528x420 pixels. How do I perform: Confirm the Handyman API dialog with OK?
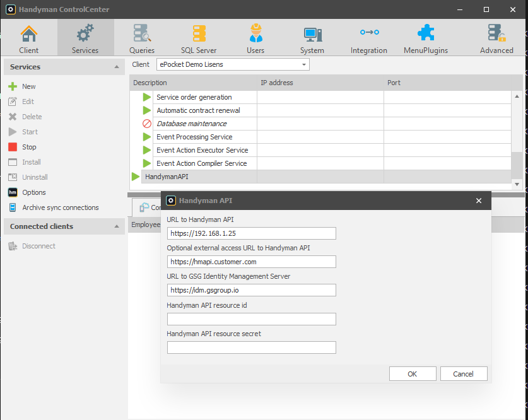pyautogui.click(x=413, y=374)
